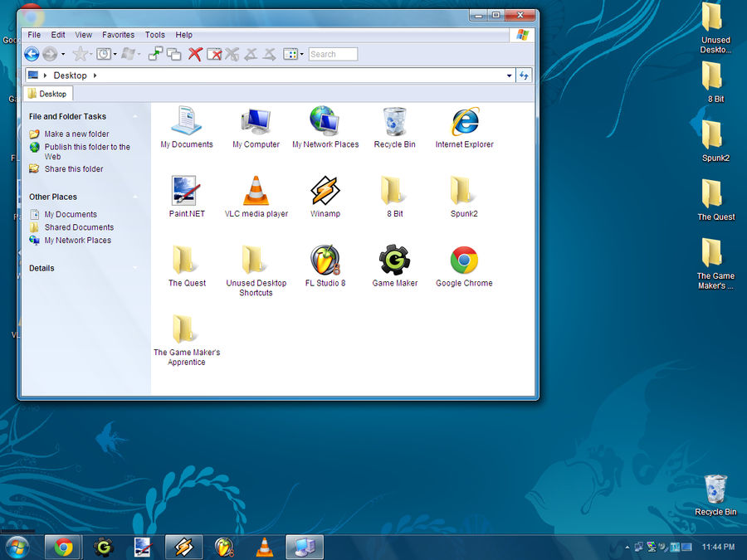Open the Views button dropdown arrow
The width and height of the screenshot is (747, 560).
pos(301,54)
